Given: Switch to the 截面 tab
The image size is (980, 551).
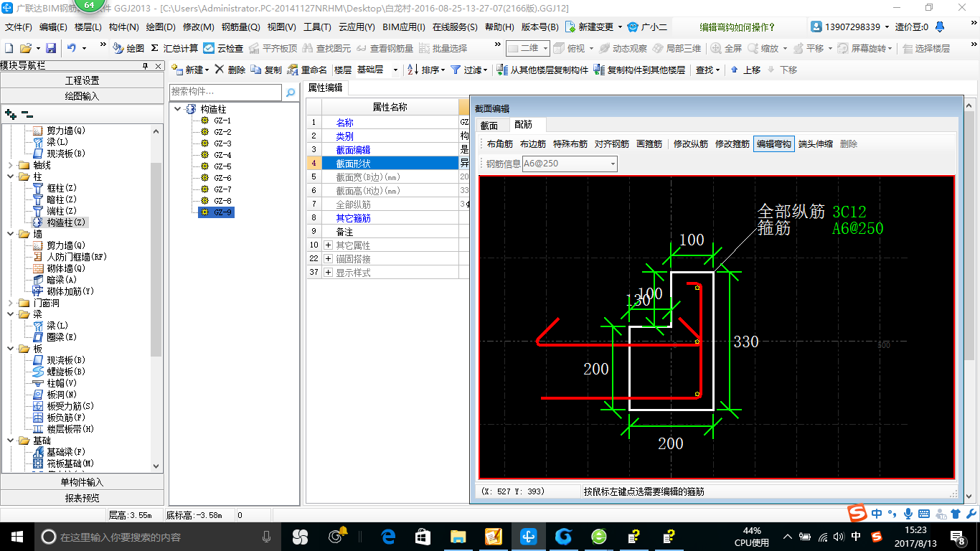Looking at the screenshot, I should (x=489, y=125).
